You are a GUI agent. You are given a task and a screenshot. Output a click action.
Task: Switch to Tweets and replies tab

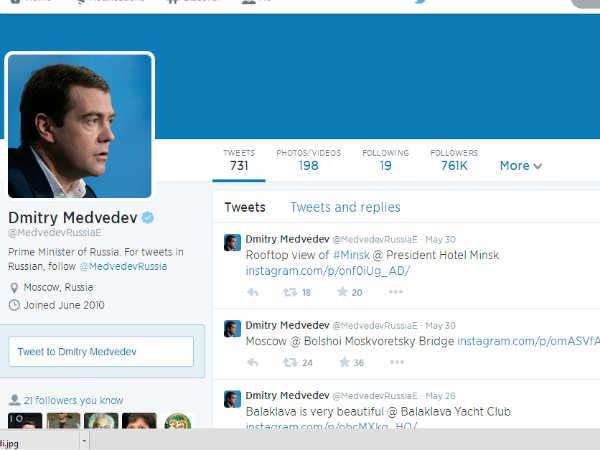coord(345,207)
